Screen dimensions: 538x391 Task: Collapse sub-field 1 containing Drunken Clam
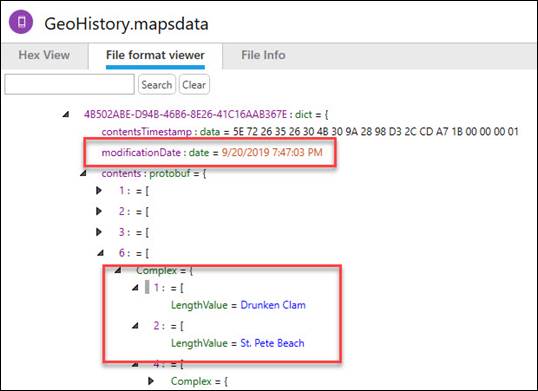pyautogui.click(x=135, y=288)
